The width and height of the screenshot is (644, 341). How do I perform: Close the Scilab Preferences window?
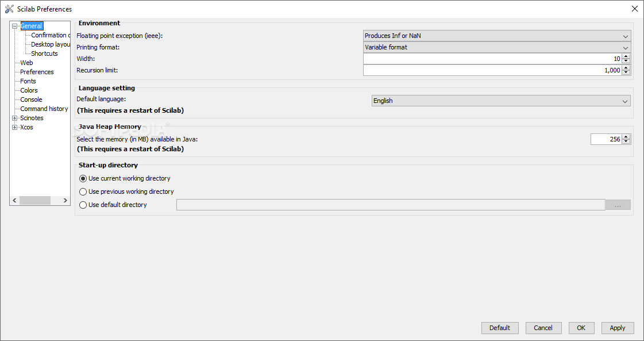click(x=635, y=9)
